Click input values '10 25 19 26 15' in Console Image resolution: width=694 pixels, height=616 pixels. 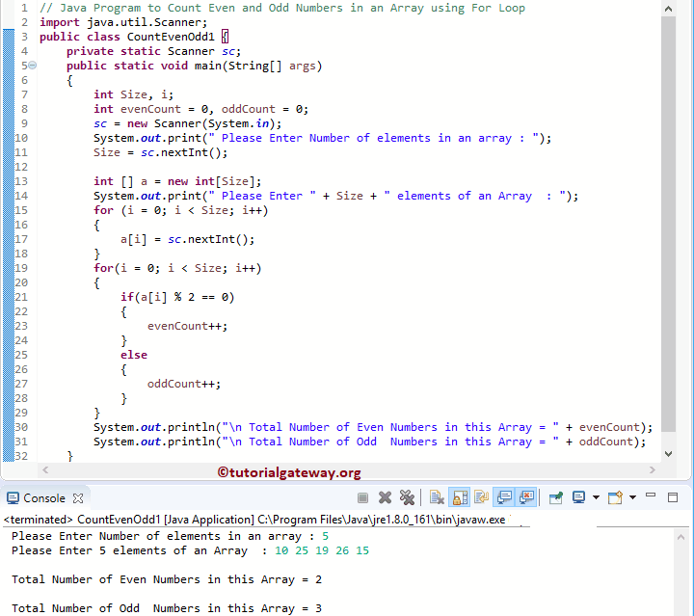322,550
